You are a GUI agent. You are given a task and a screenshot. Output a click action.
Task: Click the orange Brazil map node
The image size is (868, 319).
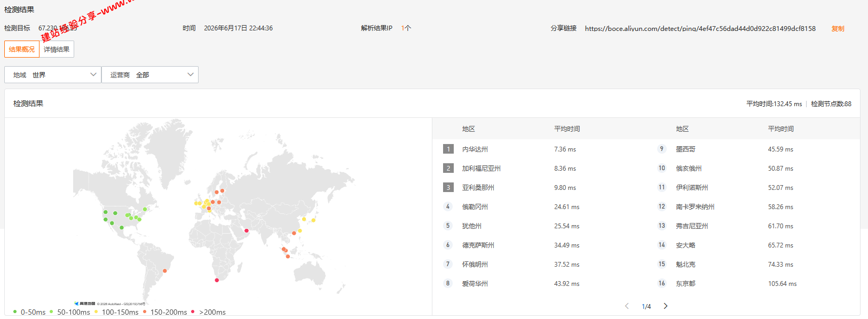(x=165, y=271)
